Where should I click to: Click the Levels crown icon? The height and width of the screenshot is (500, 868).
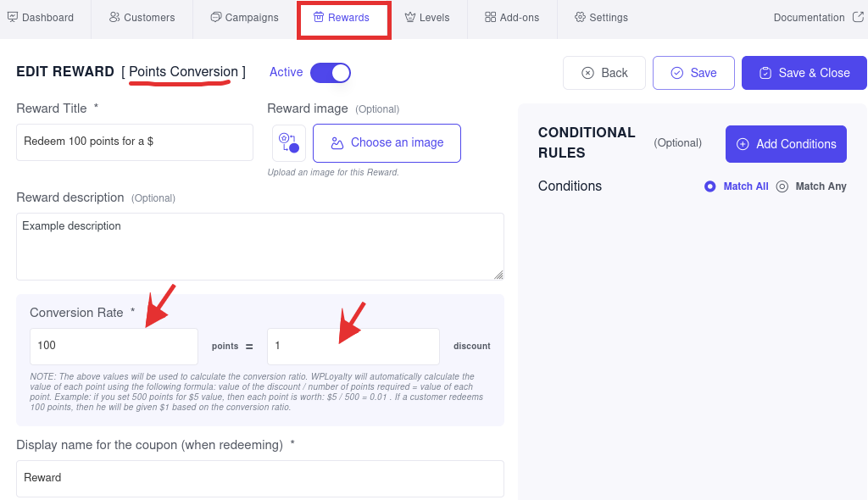pos(410,17)
